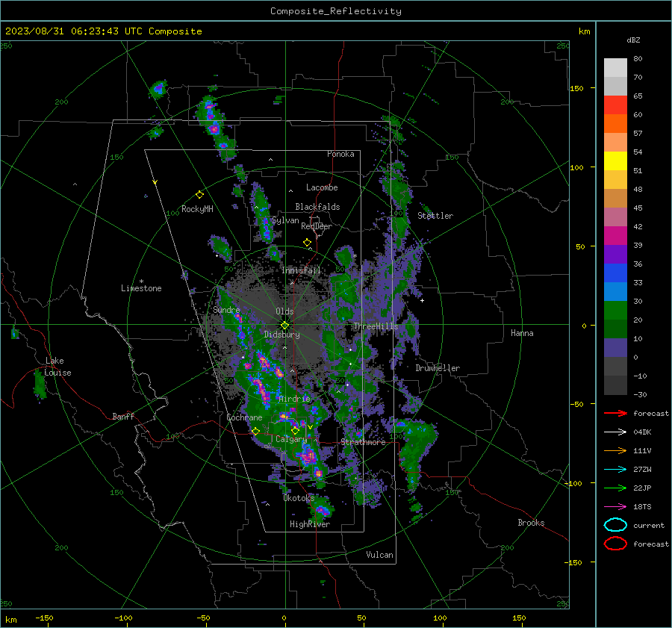Click the cyan 27ZW arrow in legend
Image resolution: width=672 pixels, height=628 pixels.
pyautogui.click(x=615, y=470)
